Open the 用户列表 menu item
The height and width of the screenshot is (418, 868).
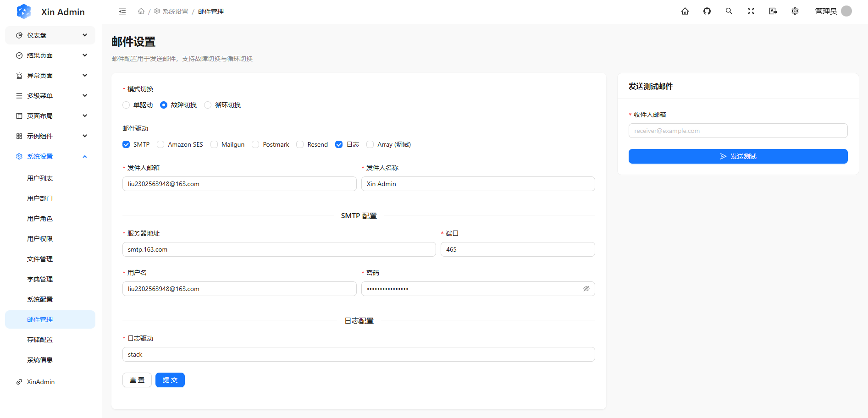coord(40,178)
